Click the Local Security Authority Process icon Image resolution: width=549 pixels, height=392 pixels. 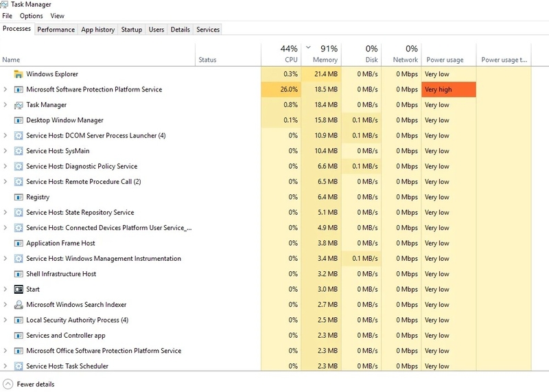(x=19, y=320)
